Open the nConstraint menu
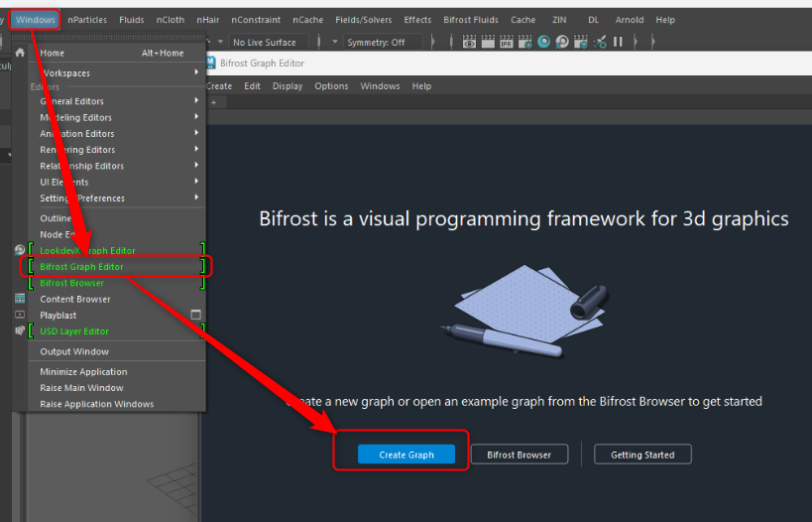 coord(256,20)
